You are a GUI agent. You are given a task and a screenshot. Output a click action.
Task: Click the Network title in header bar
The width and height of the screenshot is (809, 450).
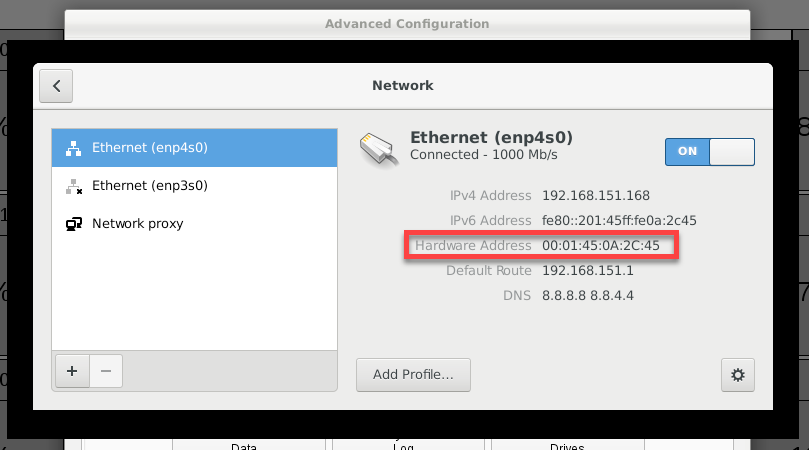coord(403,86)
